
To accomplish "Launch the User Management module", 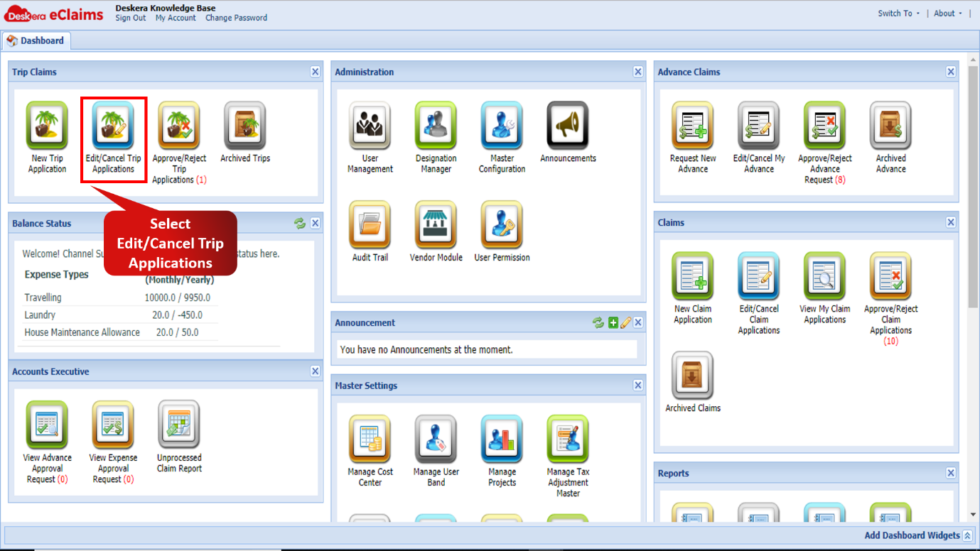I will click(x=370, y=126).
